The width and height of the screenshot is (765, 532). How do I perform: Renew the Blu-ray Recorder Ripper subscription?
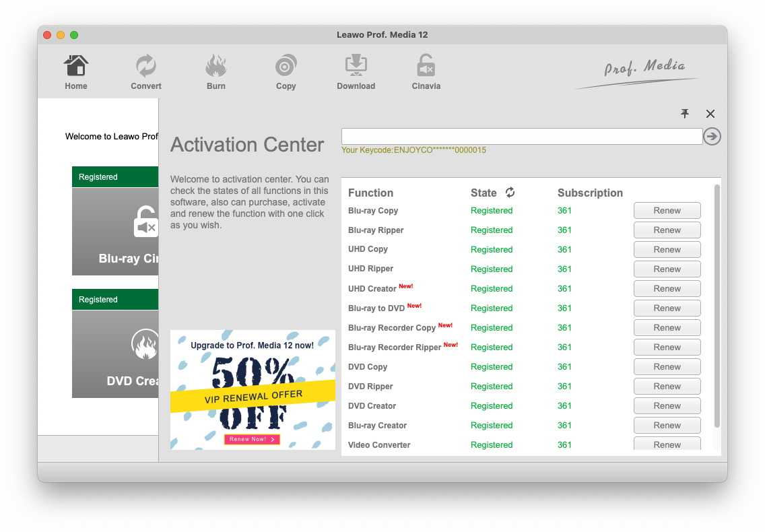tap(667, 347)
